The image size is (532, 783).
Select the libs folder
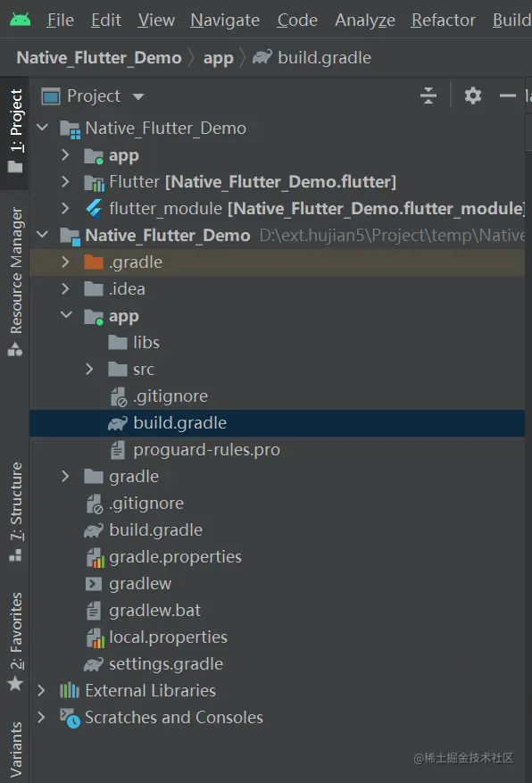146,343
